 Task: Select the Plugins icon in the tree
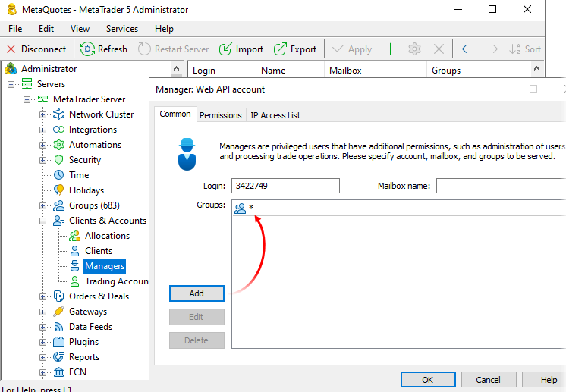59,341
